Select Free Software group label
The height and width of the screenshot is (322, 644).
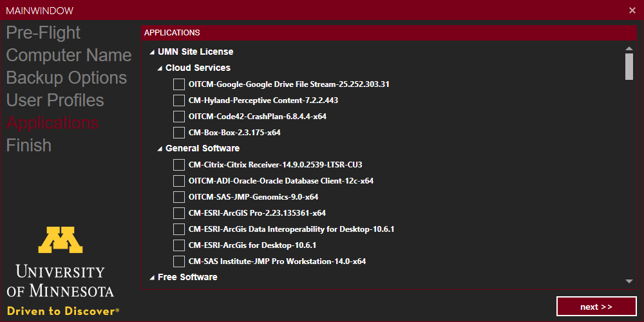(187, 277)
